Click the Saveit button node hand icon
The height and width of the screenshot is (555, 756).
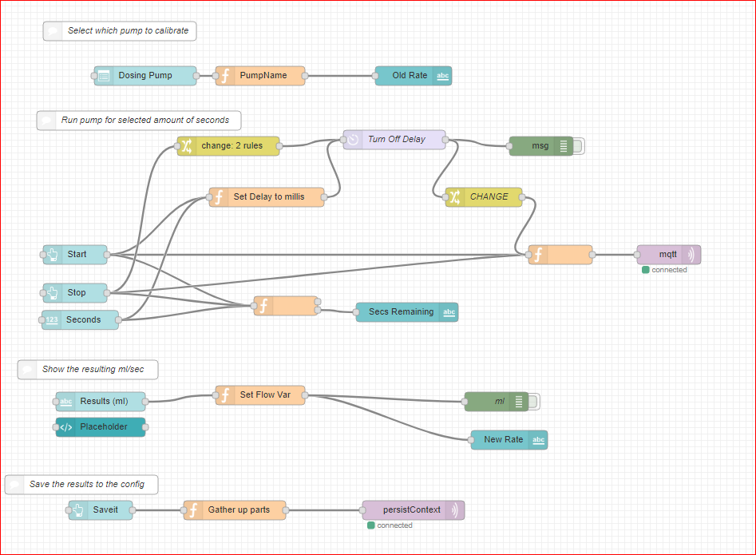tap(78, 510)
